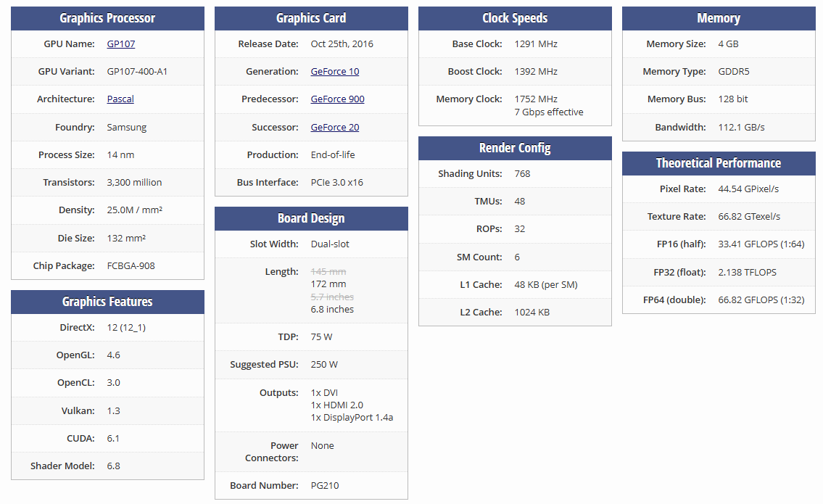The width and height of the screenshot is (823, 504).
Task: Select the Board Design section header
Action: 311,218
